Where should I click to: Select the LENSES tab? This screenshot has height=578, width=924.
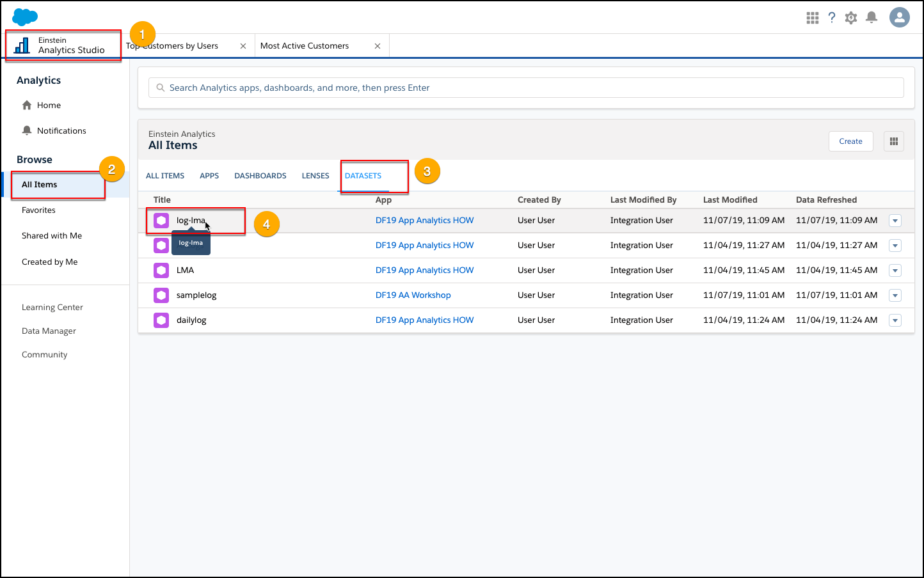(x=315, y=176)
